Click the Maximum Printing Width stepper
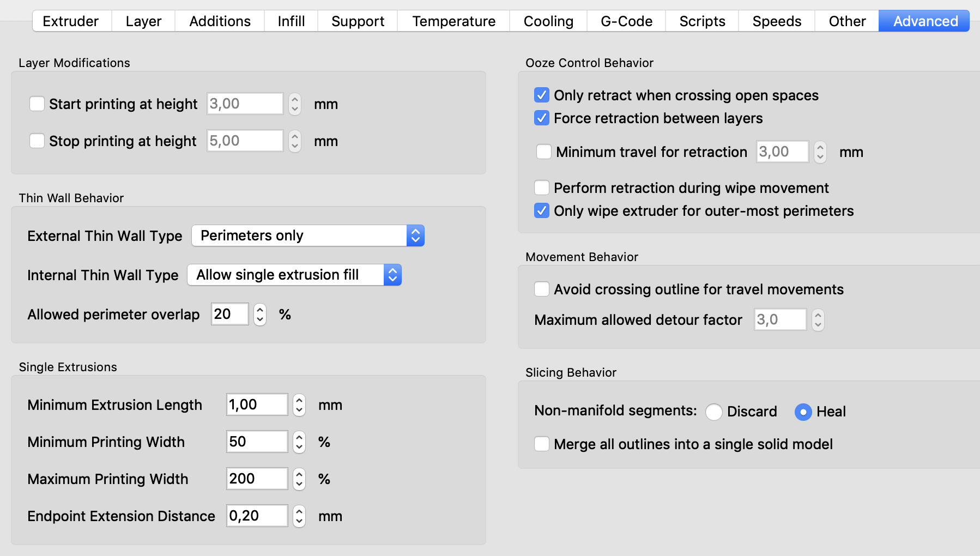 click(x=299, y=479)
